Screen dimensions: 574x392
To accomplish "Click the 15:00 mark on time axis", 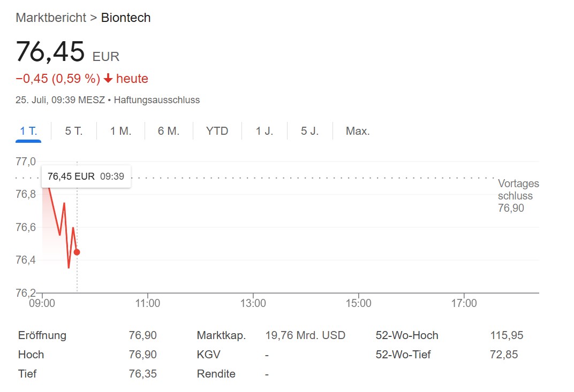I will pyautogui.click(x=358, y=303).
